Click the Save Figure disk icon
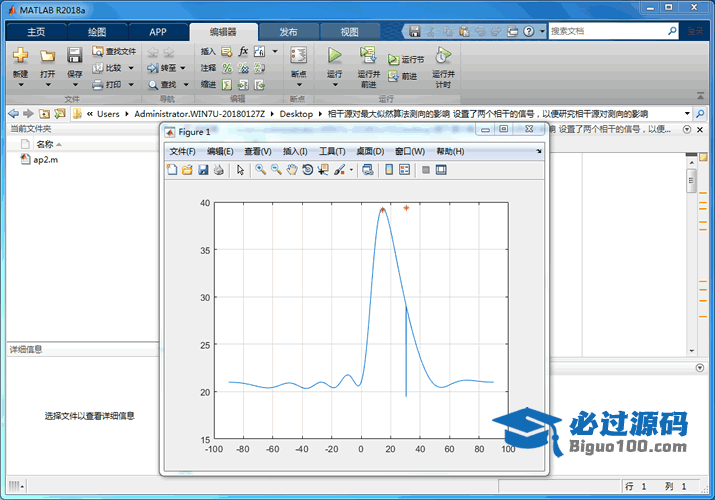This screenshot has width=715, height=500. (x=203, y=170)
